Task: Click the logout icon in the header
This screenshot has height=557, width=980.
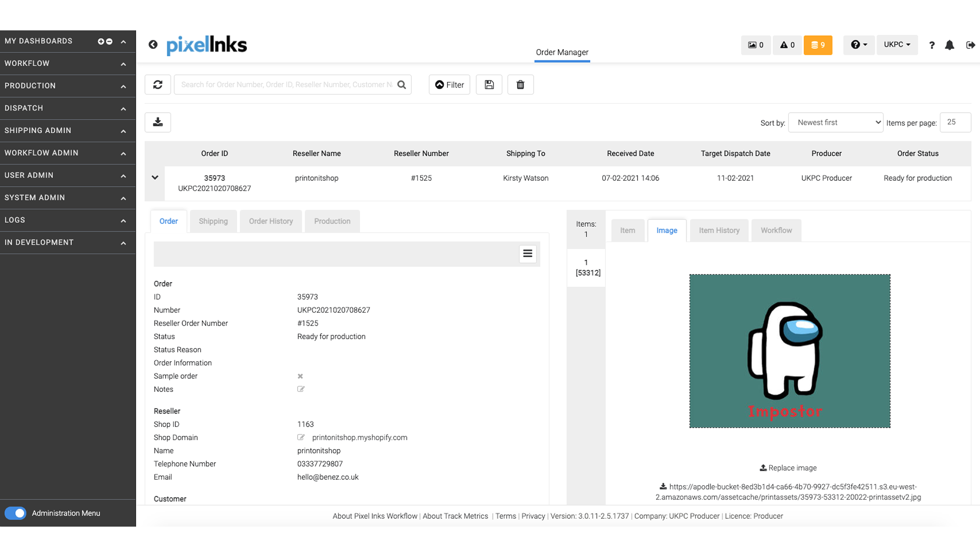Action: tap(970, 45)
